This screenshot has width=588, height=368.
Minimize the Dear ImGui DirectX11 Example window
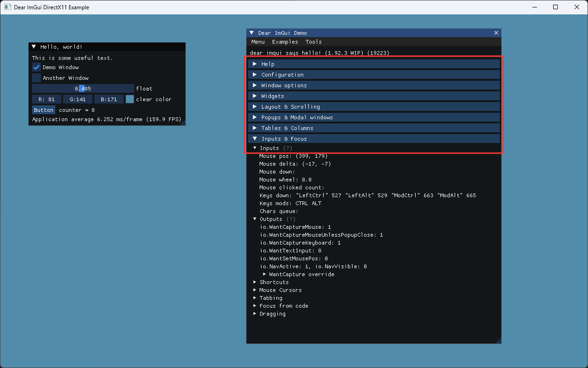point(534,7)
